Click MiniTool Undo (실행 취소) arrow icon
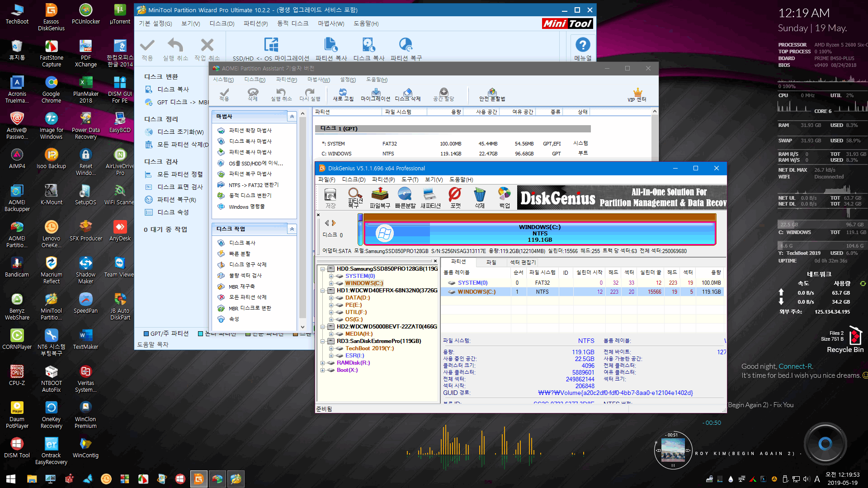 (175, 50)
